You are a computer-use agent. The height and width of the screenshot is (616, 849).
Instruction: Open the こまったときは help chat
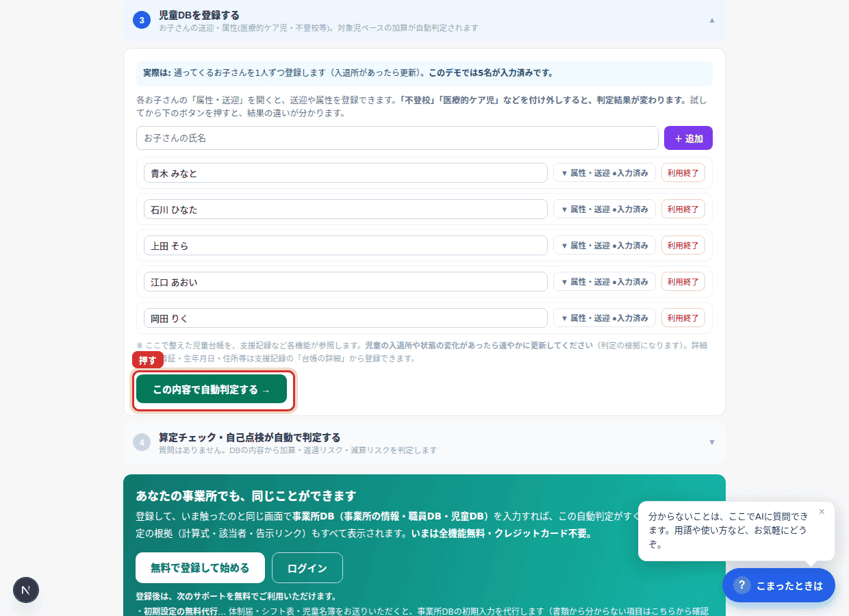tap(778, 585)
